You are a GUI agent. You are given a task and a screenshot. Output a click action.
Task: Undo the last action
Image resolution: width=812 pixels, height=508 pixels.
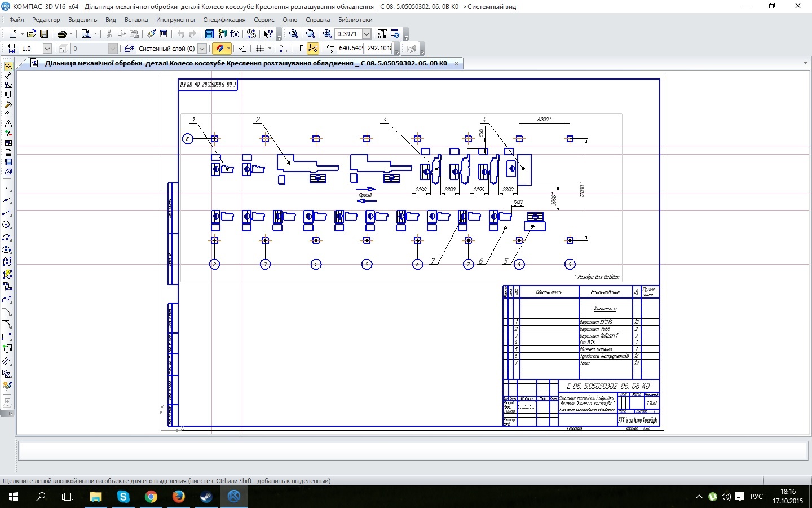point(180,34)
